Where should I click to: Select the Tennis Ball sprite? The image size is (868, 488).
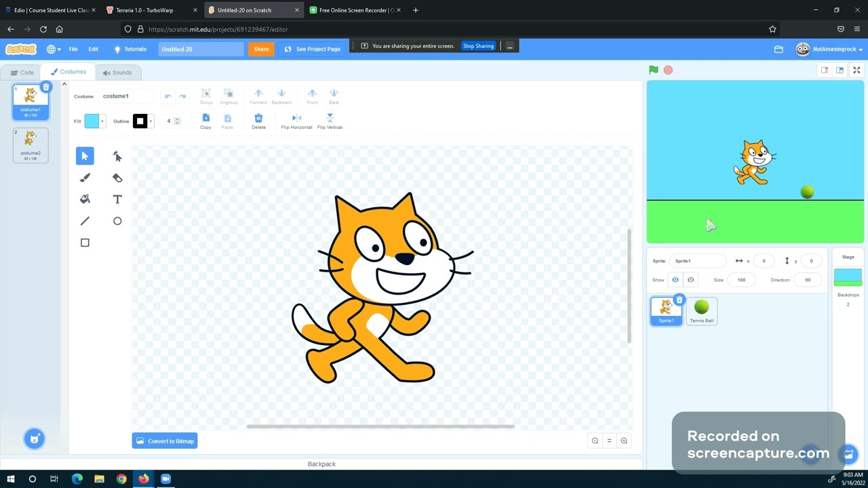[x=702, y=311]
